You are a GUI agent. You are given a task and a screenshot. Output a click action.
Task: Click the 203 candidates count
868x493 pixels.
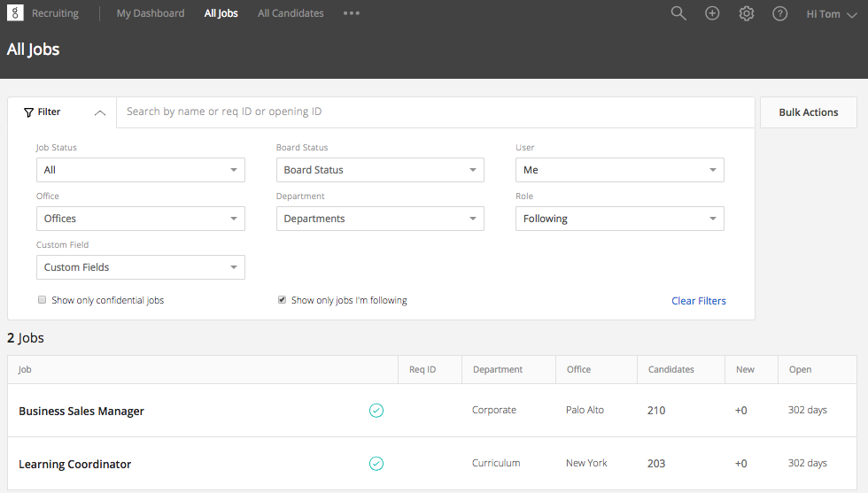(656, 464)
